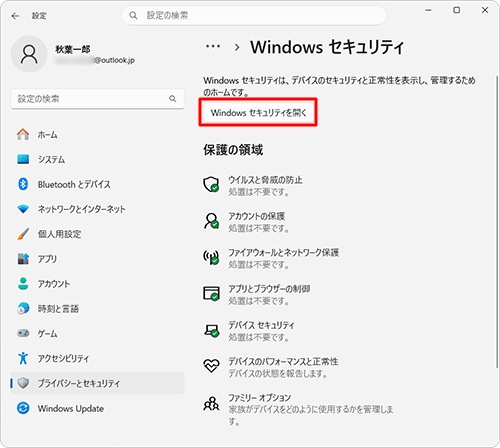Focus the top 設定の検索 search box

click(254, 15)
